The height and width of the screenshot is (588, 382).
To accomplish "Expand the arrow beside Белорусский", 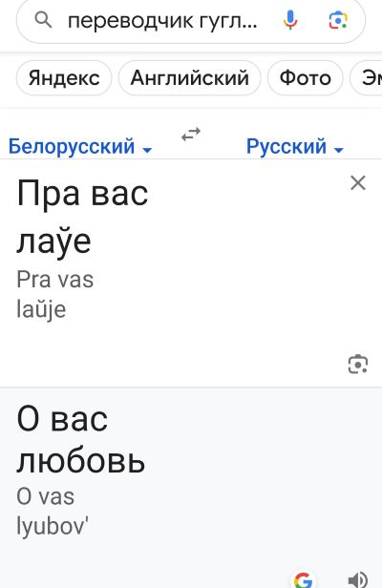I will pyautogui.click(x=147, y=150).
